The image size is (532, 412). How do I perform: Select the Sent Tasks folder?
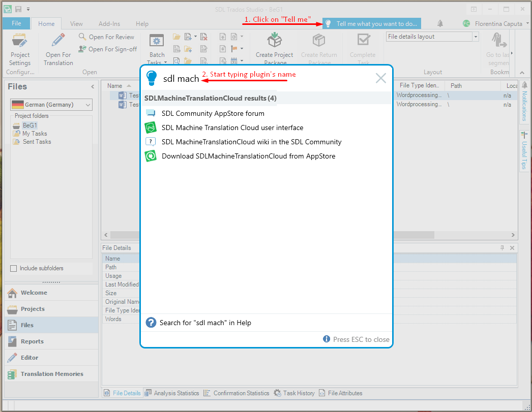(37, 142)
